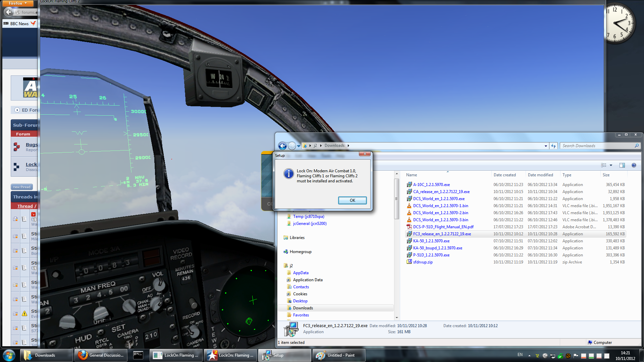The width and height of the screenshot is (644, 362).
Task: Select DCS_World_en_1.2.1.5970.exe
Action: point(439,199)
